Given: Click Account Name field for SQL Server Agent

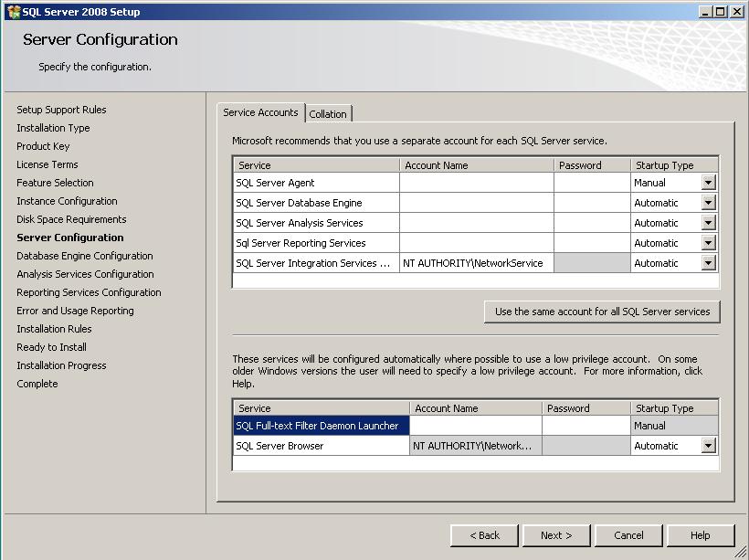Looking at the screenshot, I should click(x=477, y=183).
